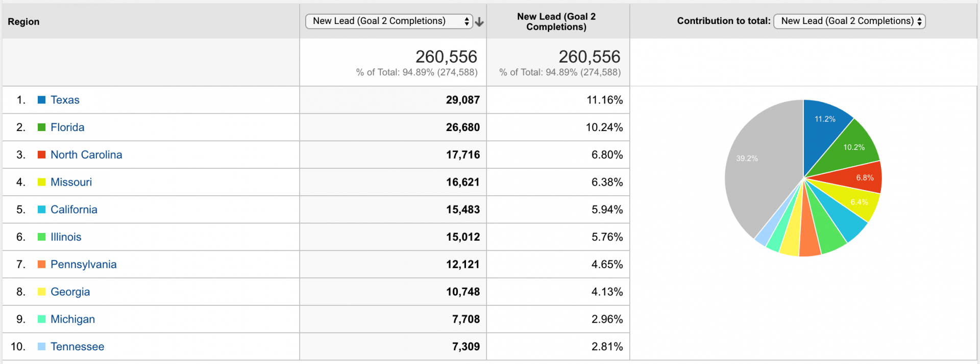
Task: Select the North Carolina region link
Action: (x=86, y=155)
